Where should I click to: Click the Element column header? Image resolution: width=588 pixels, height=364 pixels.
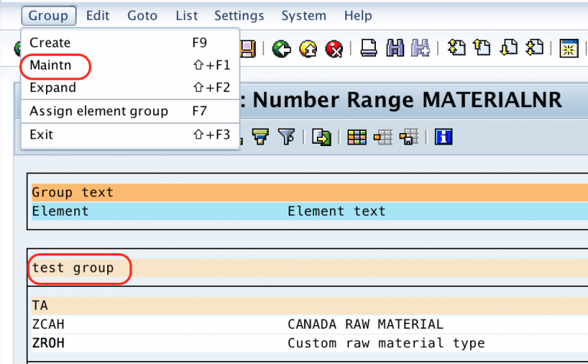point(60,211)
